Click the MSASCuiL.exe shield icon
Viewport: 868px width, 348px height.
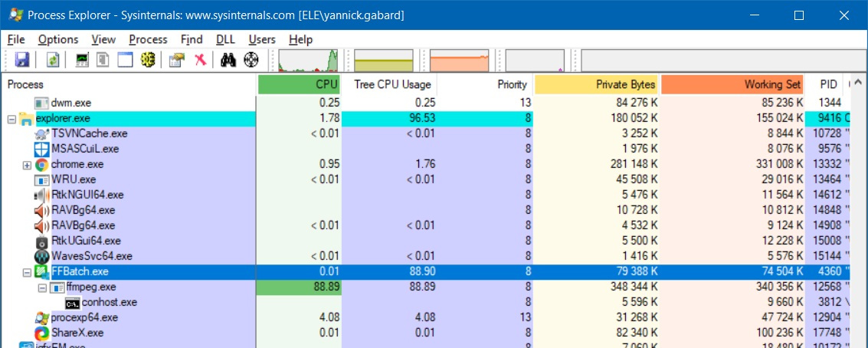coord(41,149)
